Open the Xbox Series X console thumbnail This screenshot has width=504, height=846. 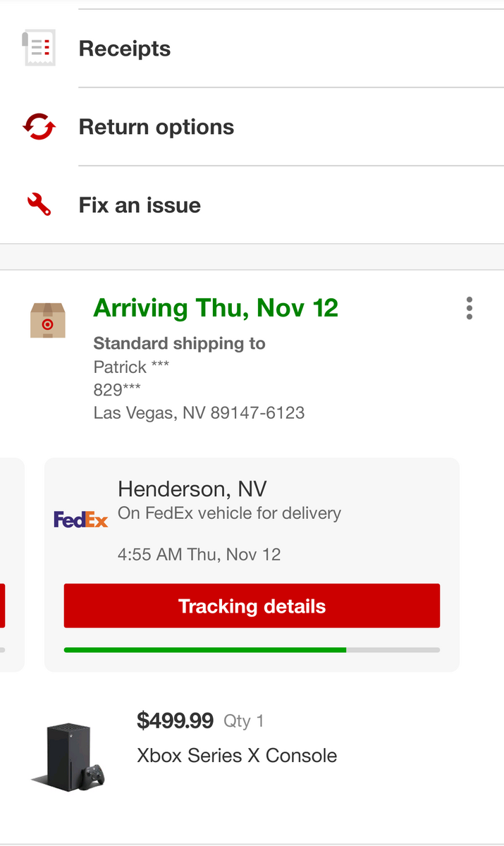tap(69, 756)
